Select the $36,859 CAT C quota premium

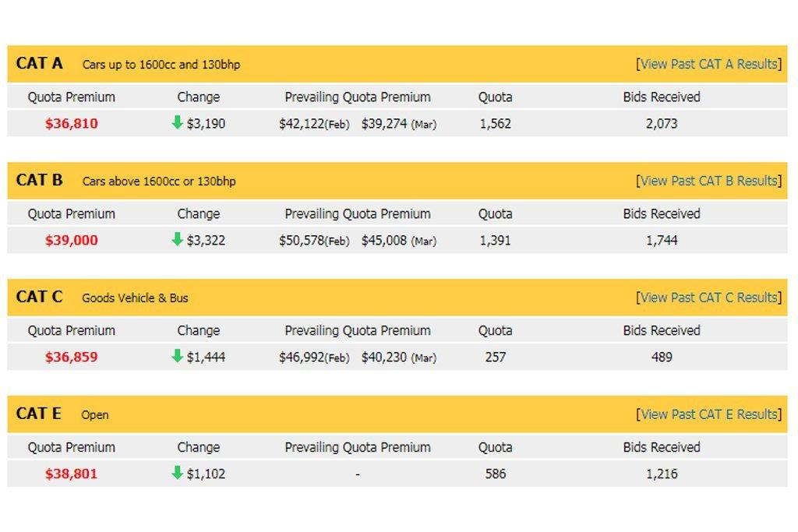pos(72,358)
